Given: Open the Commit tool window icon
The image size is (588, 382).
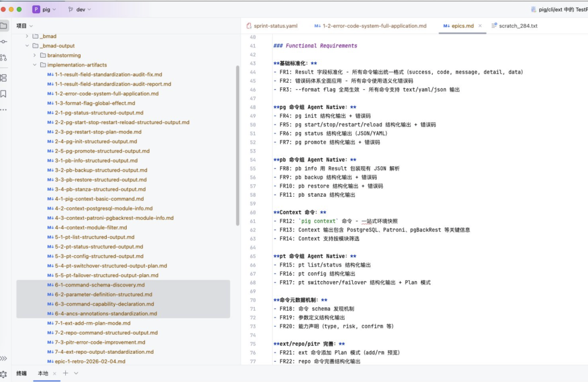Looking at the screenshot, I should (5, 42).
